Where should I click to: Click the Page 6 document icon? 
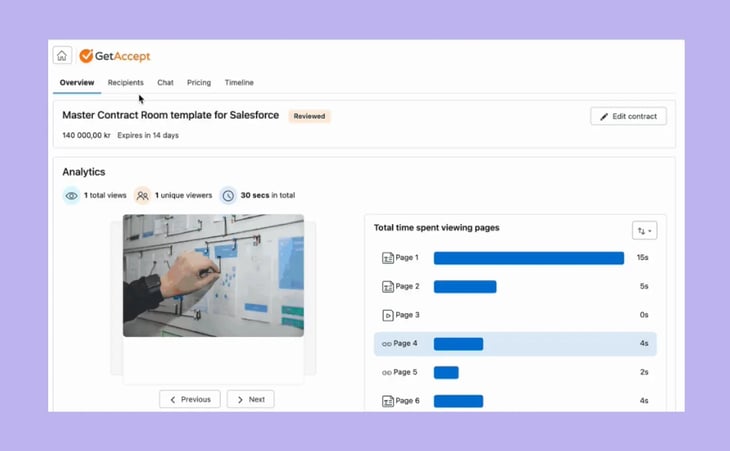(x=387, y=401)
